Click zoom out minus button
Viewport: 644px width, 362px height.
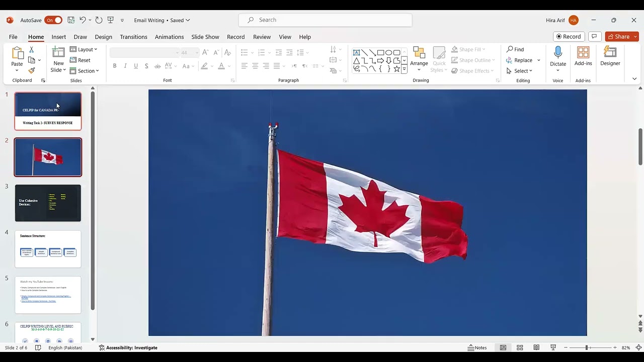(x=566, y=347)
